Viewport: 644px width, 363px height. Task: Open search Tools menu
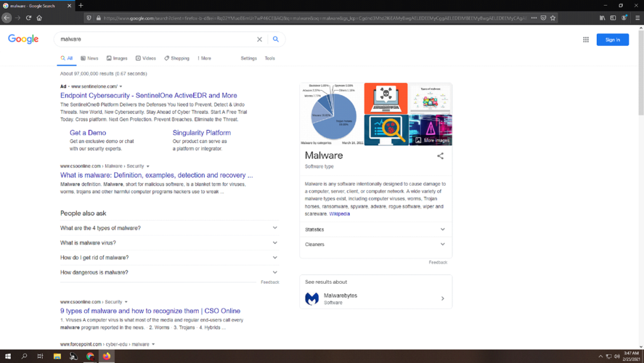pyautogui.click(x=270, y=59)
